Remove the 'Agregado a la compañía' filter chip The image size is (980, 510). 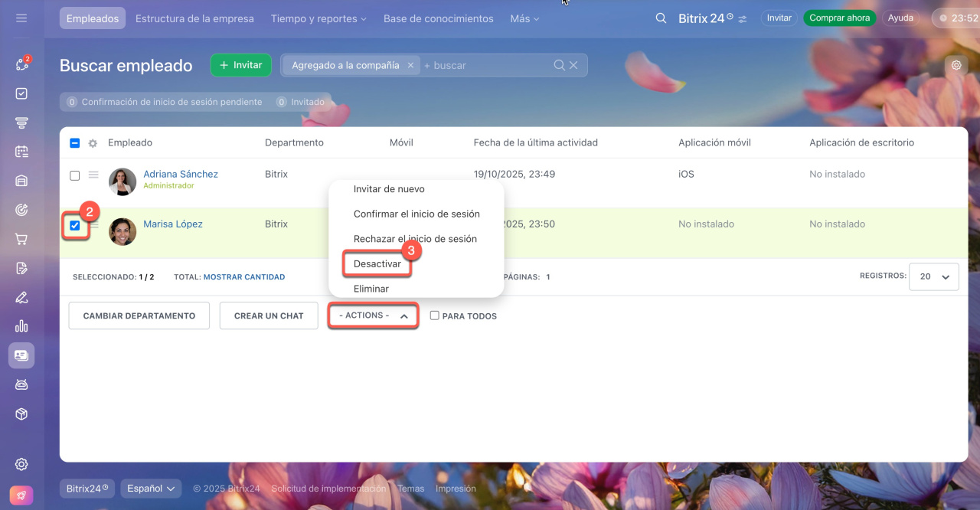point(410,66)
